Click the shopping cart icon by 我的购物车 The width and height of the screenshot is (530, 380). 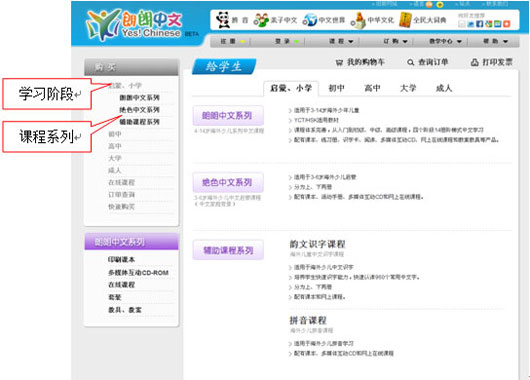click(x=339, y=63)
